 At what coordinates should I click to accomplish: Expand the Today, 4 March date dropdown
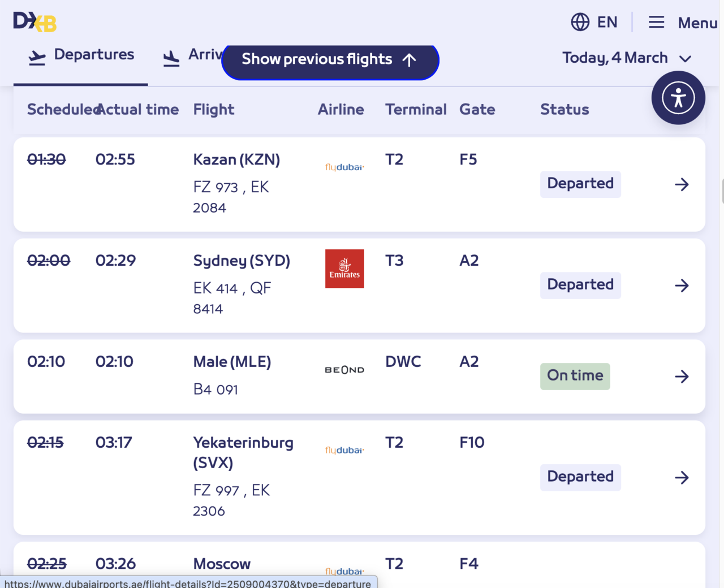click(626, 58)
